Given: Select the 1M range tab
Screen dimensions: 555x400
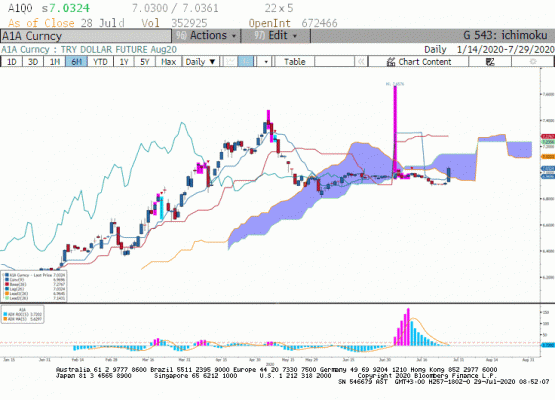Looking at the screenshot, I should pos(55,62).
